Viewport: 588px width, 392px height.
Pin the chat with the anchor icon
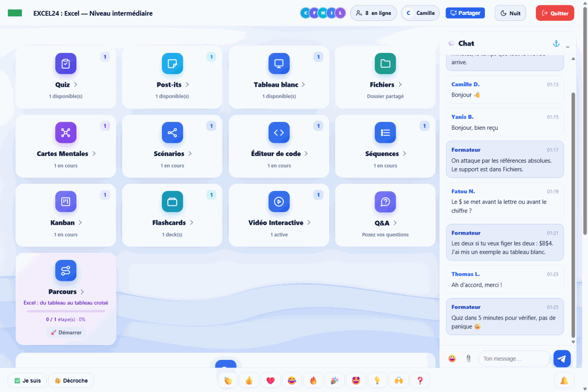tap(556, 43)
